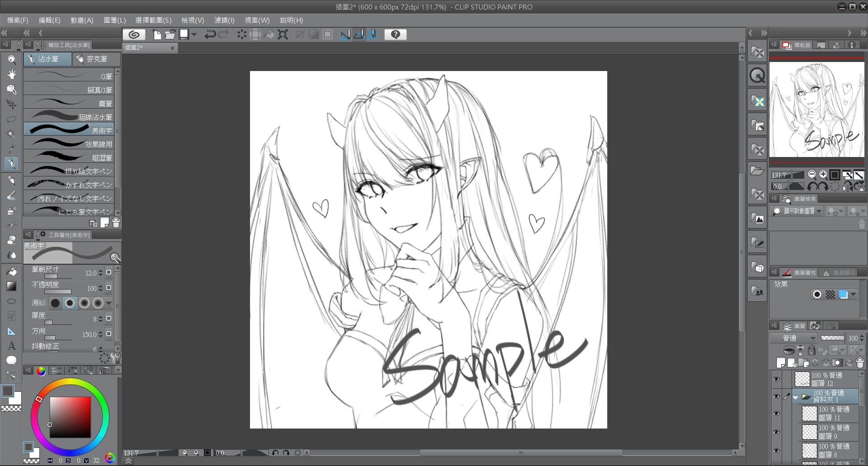Expand the anti-aliasing options arrow
Viewport: 868px width, 466px height.
(x=109, y=303)
